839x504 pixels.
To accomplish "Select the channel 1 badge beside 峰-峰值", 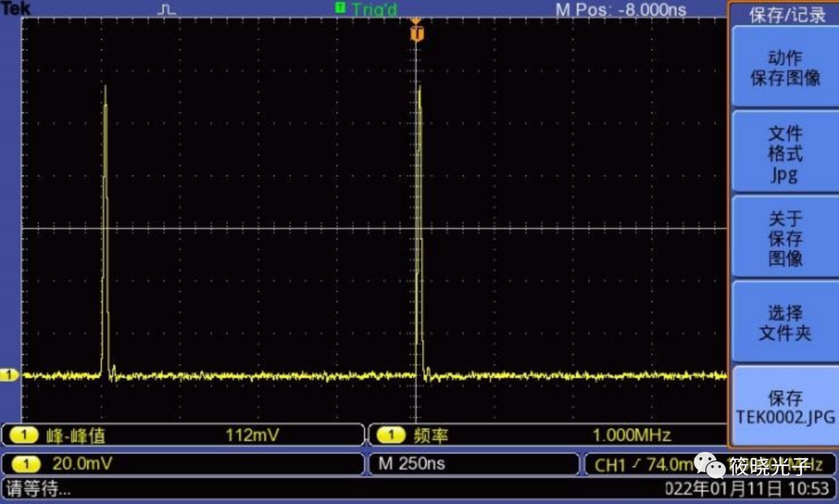I will (x=23, y=436).
